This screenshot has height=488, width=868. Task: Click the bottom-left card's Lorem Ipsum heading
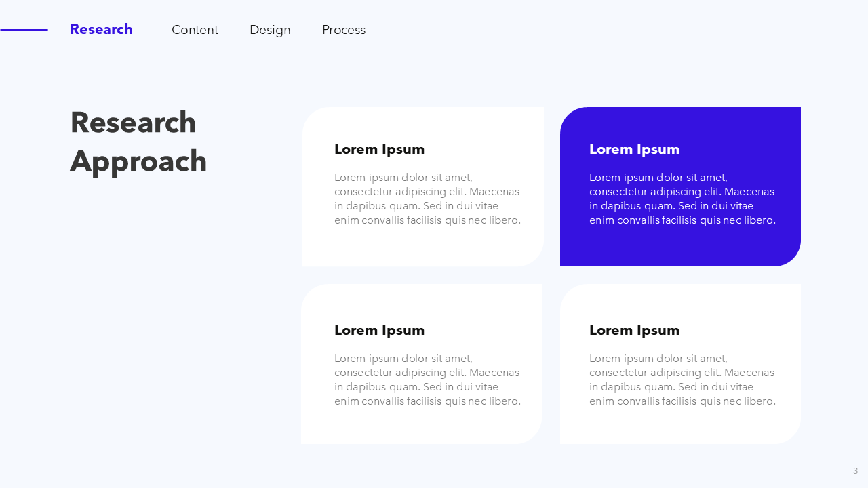pos(379,330)
